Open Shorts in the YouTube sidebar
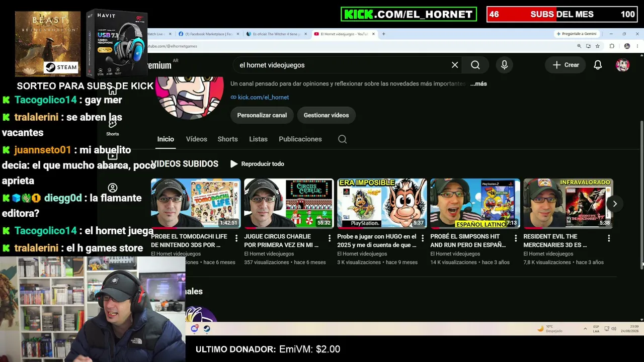Screen dimensions: 644x362 tap(113, 127)
